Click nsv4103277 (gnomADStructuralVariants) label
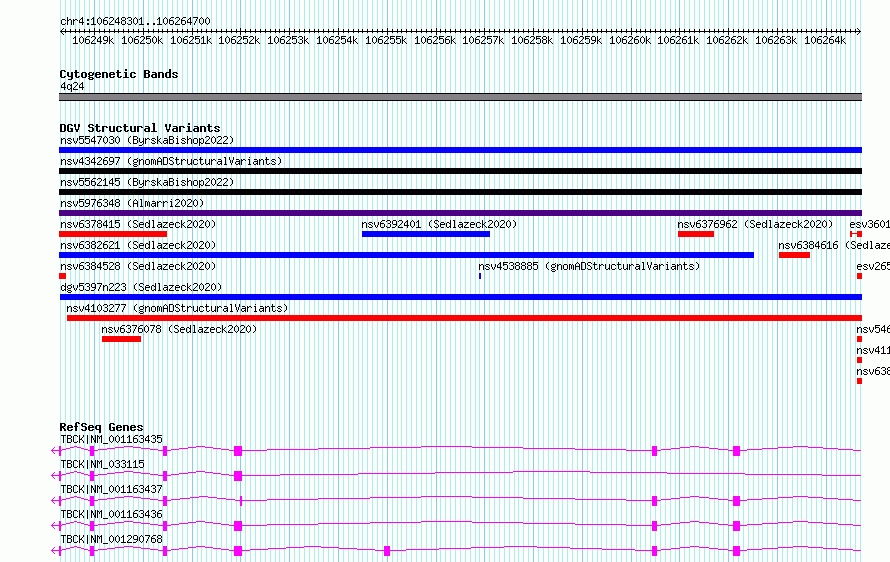890x562 pixels. 177,308
